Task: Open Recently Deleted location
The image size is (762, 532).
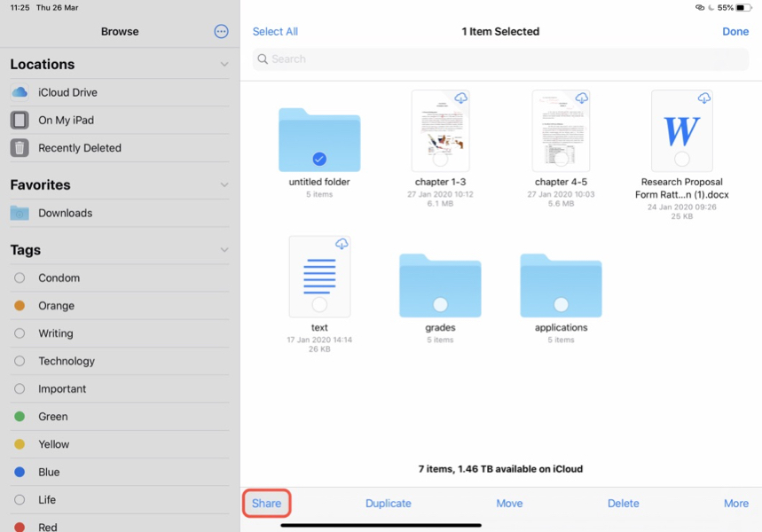Action: tap(120, 148)
